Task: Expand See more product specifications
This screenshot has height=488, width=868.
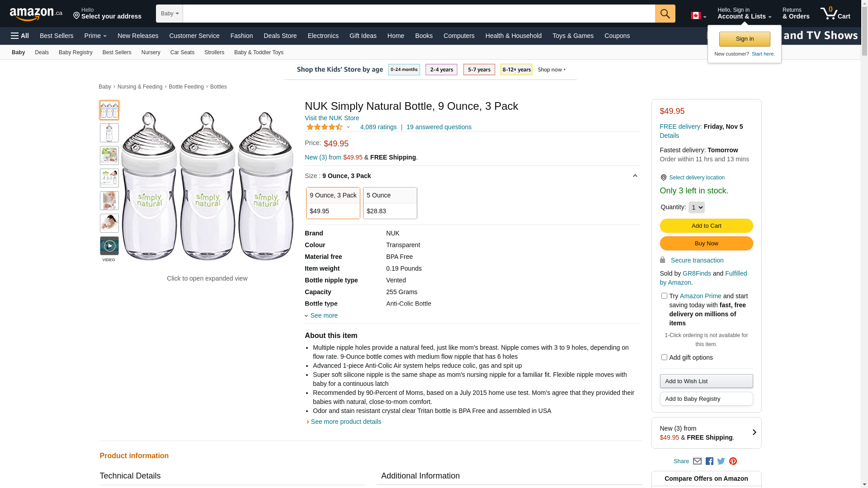Action: (323, 315)
